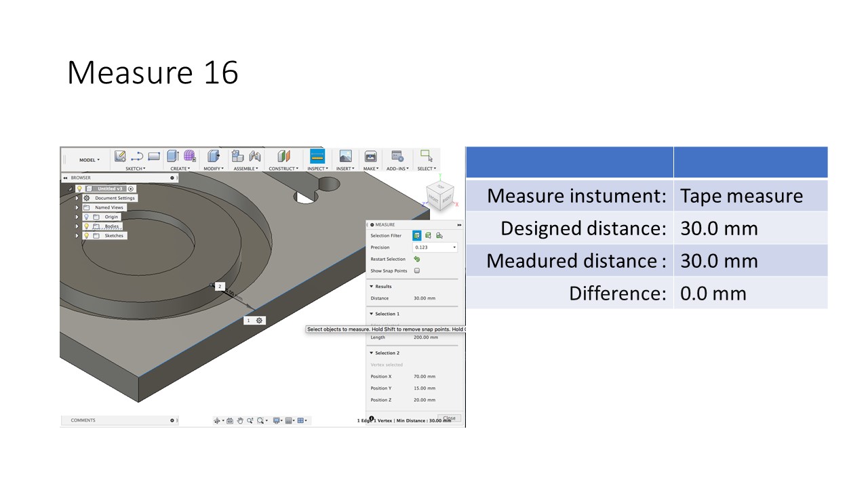The width and height of the screenshot is (868, 488).
Task: Click the Measure panel expand double-arrow
Action: pos(459,224)
